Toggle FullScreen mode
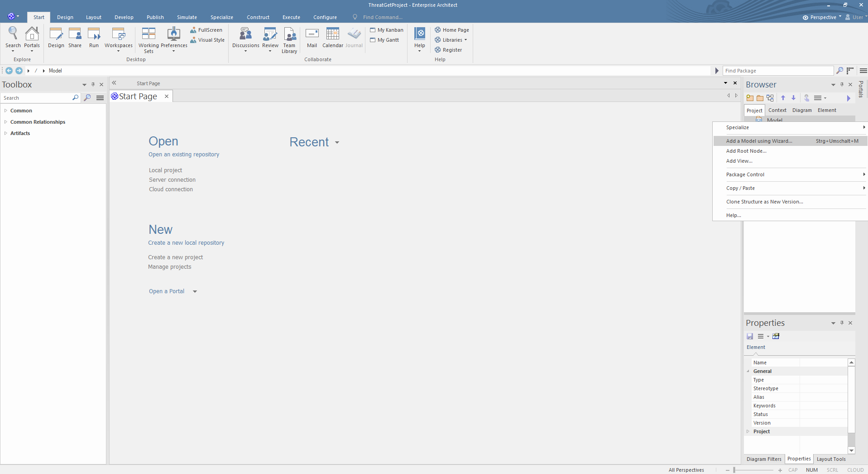Image resolution: width=868 pixels, height=474 pixels. point(206,30)
